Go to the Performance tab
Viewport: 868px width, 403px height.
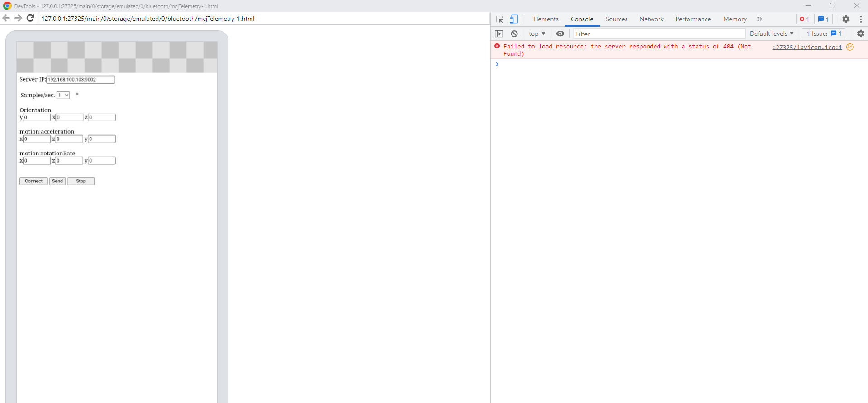click(693, 19)
